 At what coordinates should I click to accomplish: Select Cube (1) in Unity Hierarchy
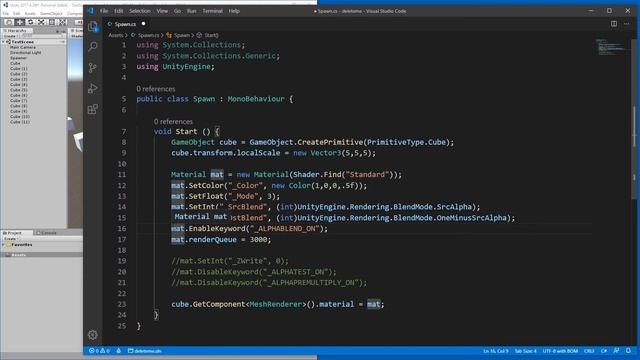pyautogui.click(x=19, y=69)
